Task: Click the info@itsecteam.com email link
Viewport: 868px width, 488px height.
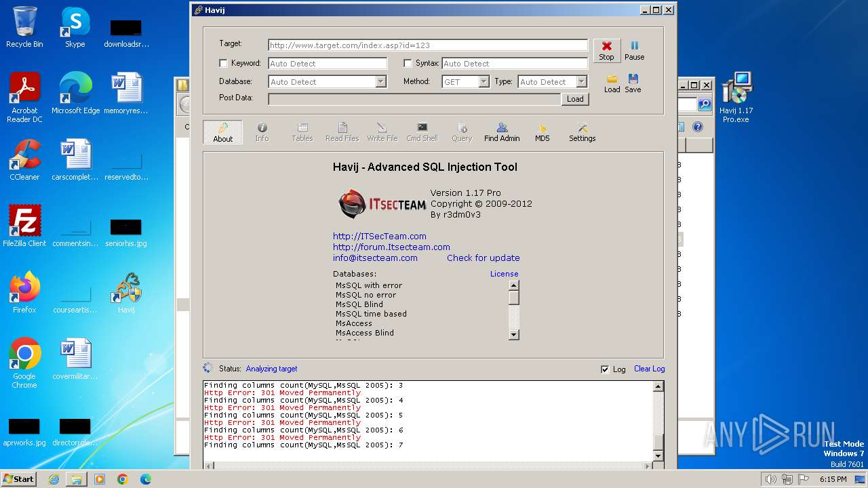Action: coord(375,258)
